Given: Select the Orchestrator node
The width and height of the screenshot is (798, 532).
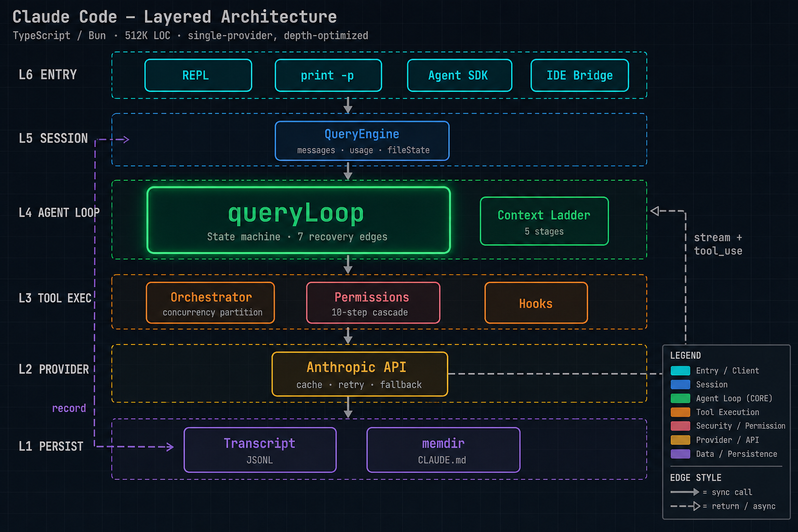Looking at the screenshot, I should pyautogui.click(x=210, y=303).
